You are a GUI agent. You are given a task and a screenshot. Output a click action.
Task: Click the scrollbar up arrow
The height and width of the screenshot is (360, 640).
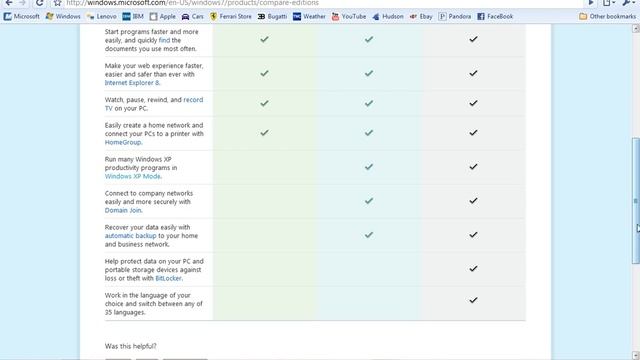636,29
